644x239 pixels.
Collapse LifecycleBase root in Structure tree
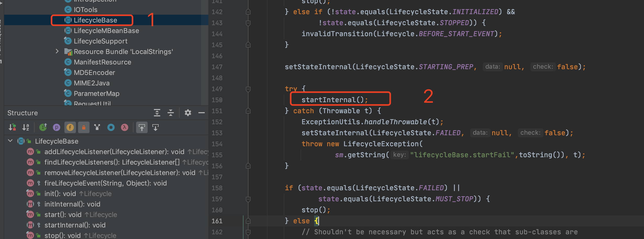(10, 141)
